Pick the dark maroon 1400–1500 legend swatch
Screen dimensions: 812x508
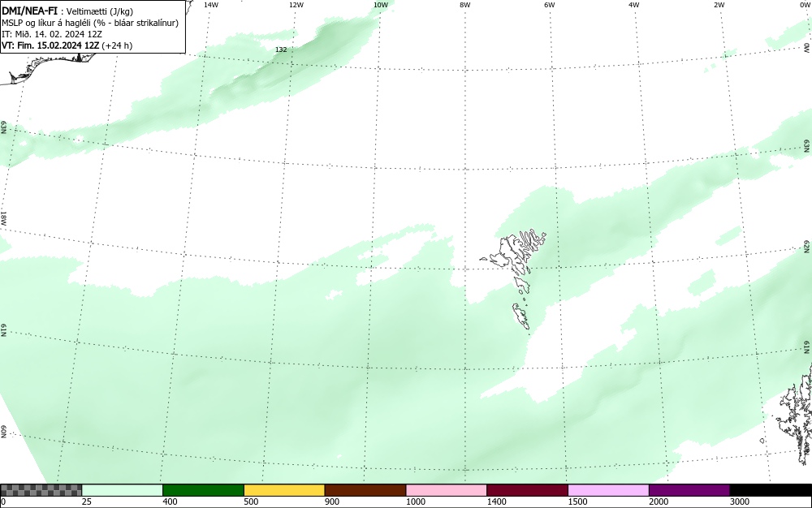[x=527, y=490]
